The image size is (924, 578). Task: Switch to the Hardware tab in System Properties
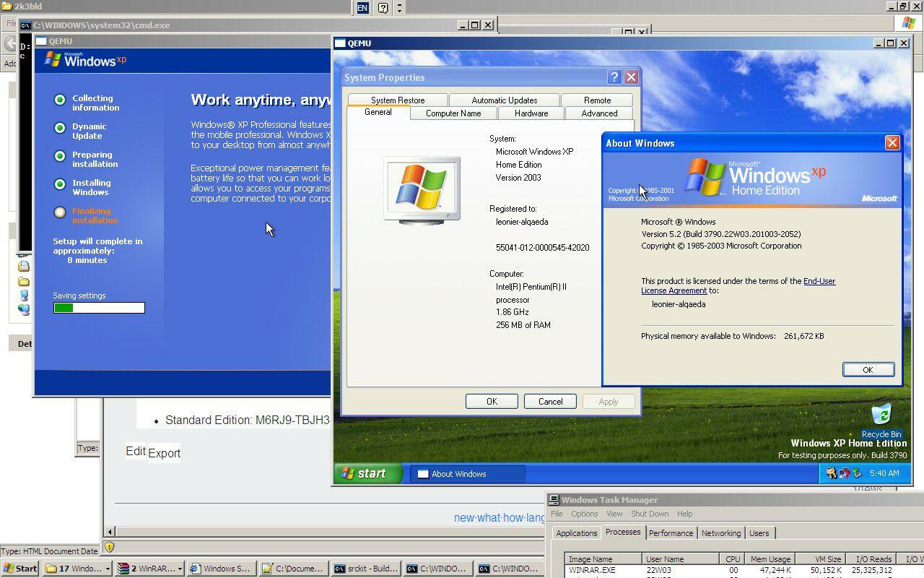point(531,113)
